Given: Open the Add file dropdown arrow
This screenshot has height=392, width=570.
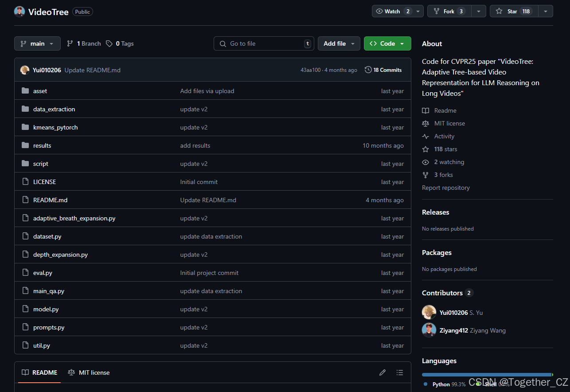Looking at the screenshot, I should click(352, 43).
